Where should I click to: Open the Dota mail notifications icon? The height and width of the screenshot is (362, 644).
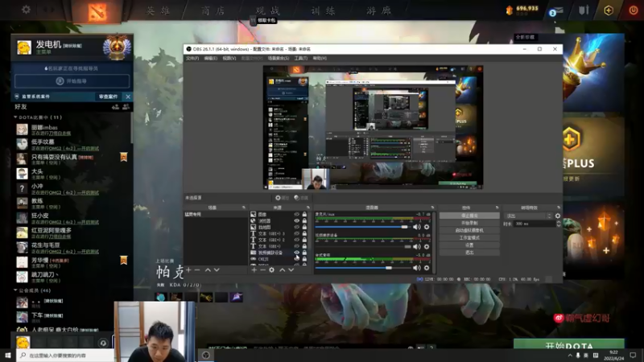555,11
